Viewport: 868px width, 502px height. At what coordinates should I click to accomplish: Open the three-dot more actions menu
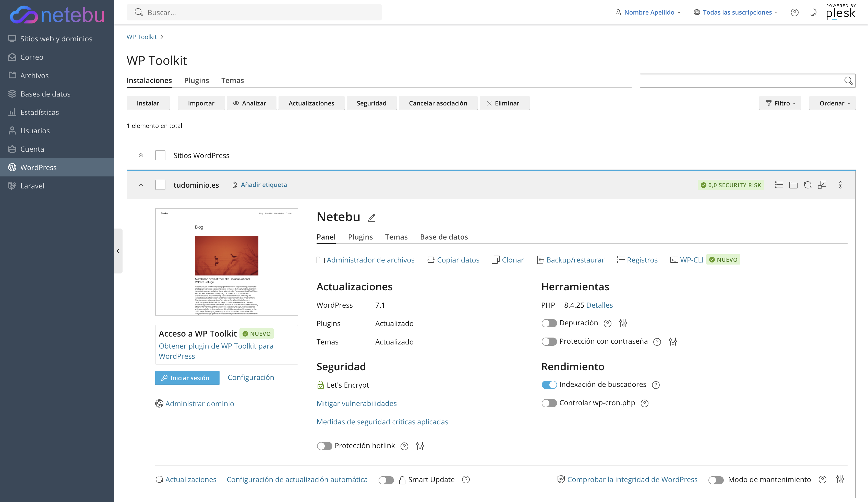tap(840, 185)
